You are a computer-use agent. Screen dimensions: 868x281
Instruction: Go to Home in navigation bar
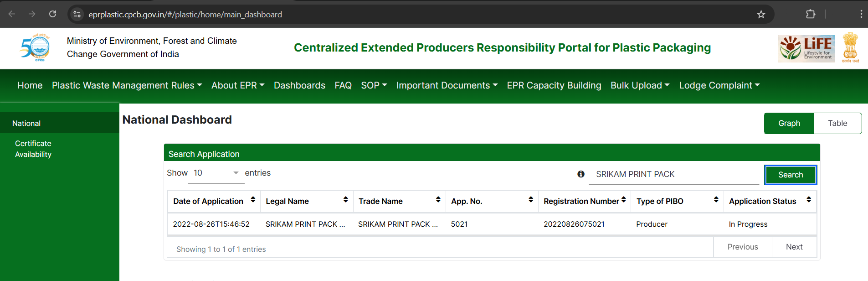(x=30, y=85)
